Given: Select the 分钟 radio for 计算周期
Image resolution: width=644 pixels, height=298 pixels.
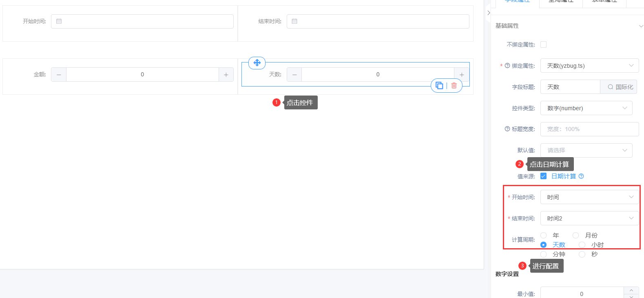Looking at the screenshot, I should click(544, 254).
